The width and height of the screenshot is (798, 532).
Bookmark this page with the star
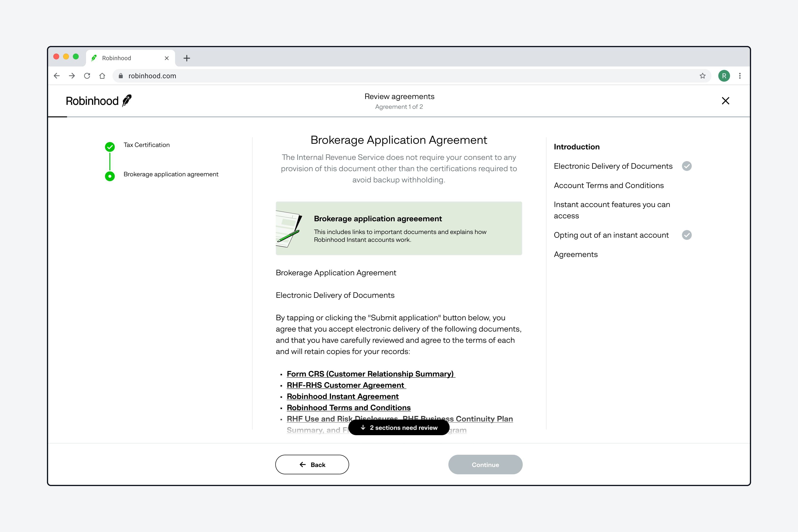(x=702, y=76)
